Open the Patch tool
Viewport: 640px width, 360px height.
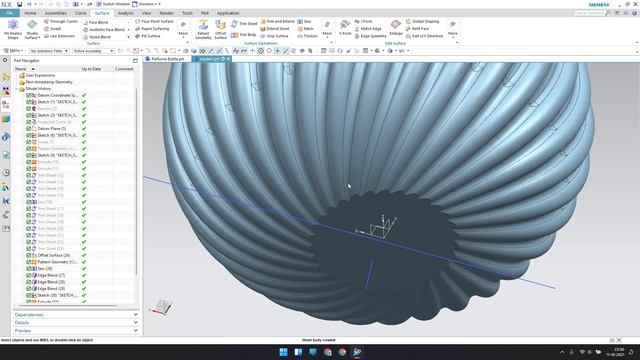click(305, 29)
